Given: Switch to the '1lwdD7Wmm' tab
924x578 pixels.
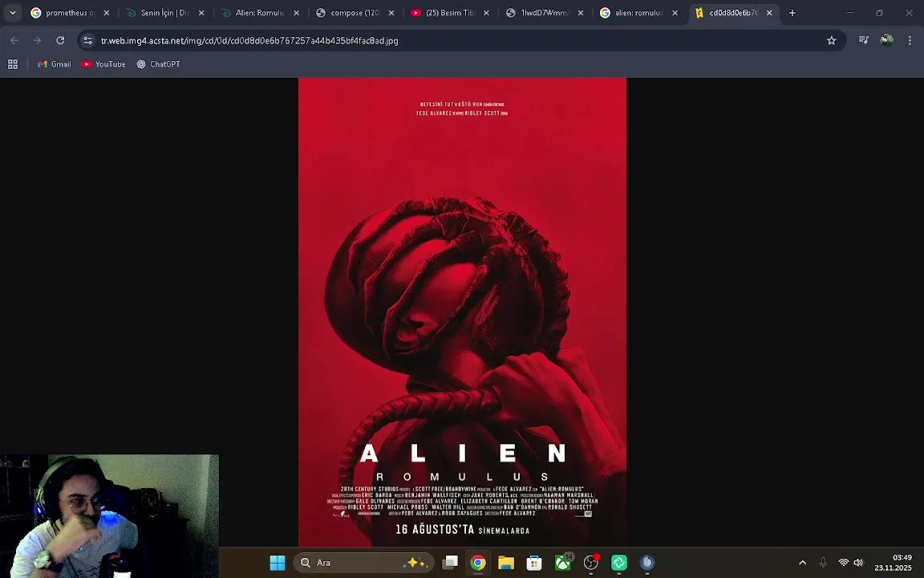Looking at the screenshot, I should point(543,13).
